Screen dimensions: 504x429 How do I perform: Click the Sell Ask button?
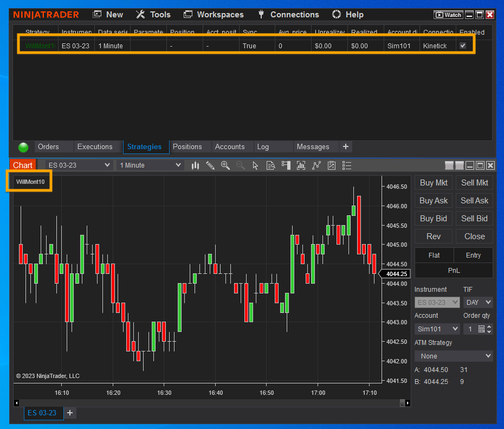coord(474,201)
